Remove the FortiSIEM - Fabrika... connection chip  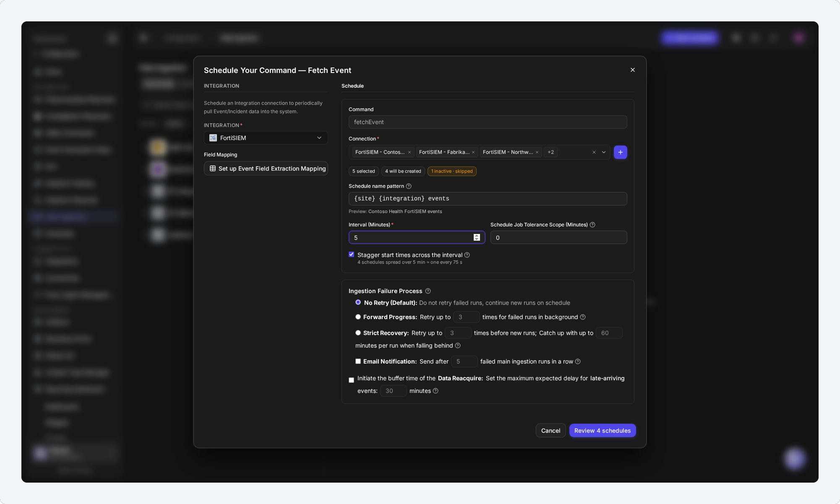coord(473,152)
